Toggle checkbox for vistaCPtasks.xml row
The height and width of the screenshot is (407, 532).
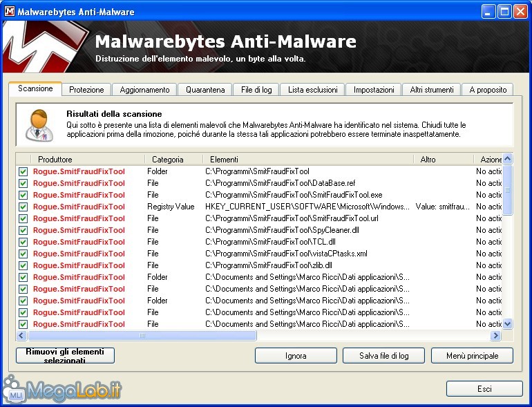[23, 254]
